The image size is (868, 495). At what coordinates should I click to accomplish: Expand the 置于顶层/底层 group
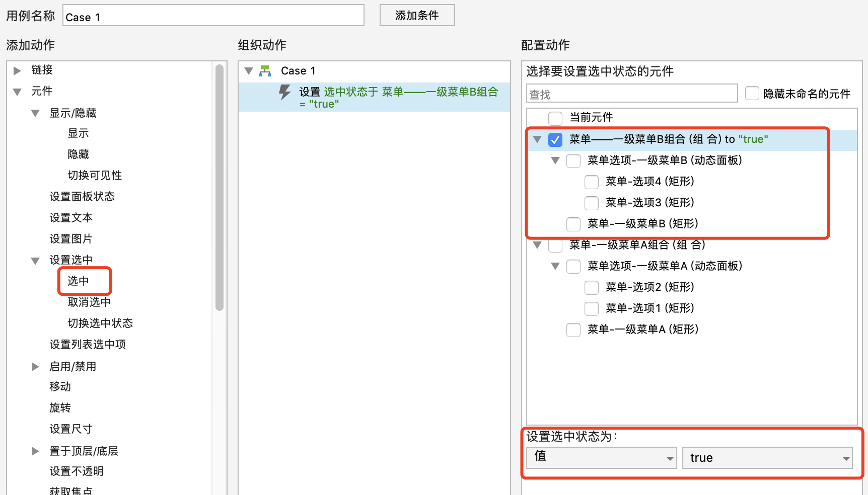[35, 451]
